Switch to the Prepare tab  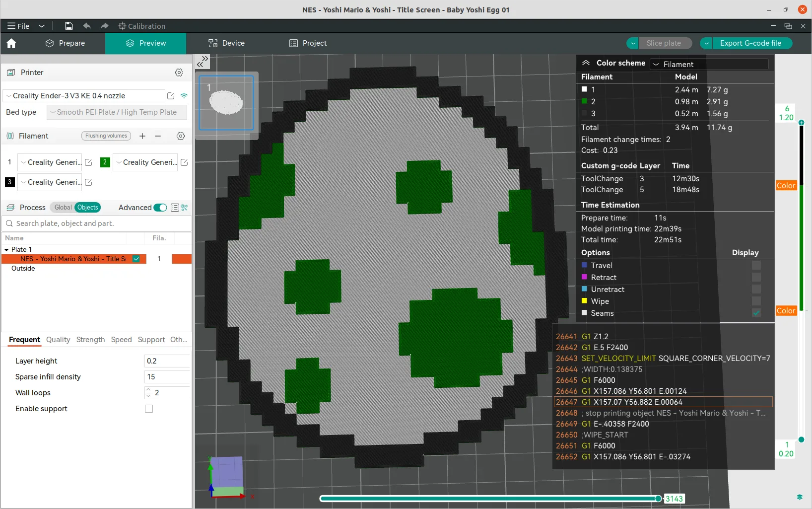tap(66, 43)
